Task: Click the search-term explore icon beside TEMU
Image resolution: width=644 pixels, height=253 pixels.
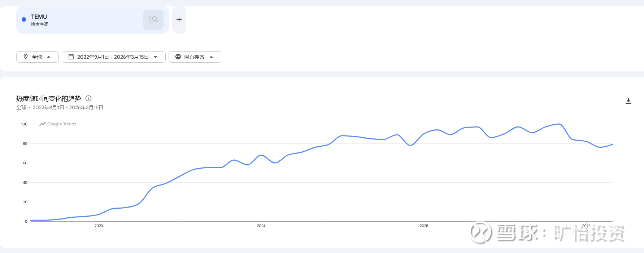Action: 153,20
